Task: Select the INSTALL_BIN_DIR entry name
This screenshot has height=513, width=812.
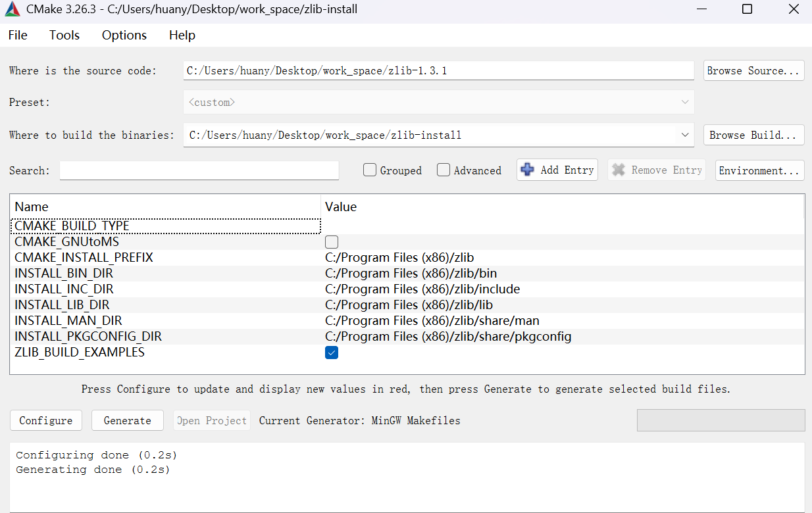Action: tap(63, 273)
